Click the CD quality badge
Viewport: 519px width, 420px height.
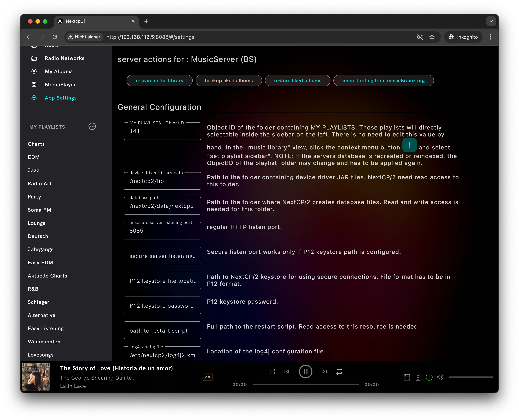(x=208, y=377)
